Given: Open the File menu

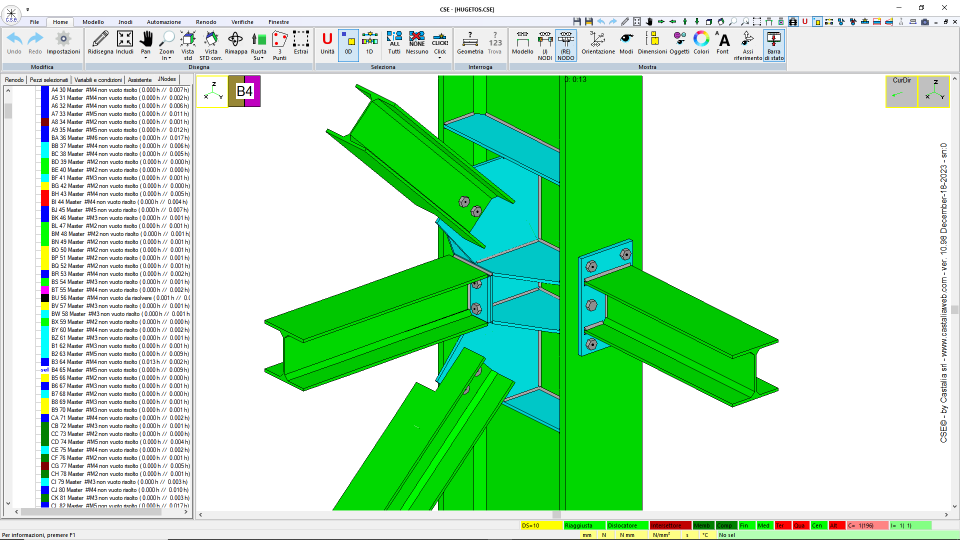Looking at the screenshot, I should pyautogui.click(x=34, y=22).
